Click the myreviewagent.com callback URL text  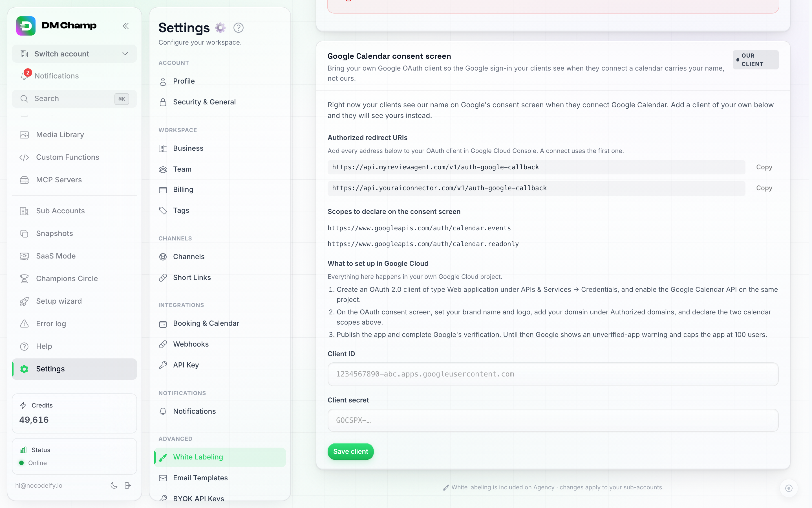point(436,167)
